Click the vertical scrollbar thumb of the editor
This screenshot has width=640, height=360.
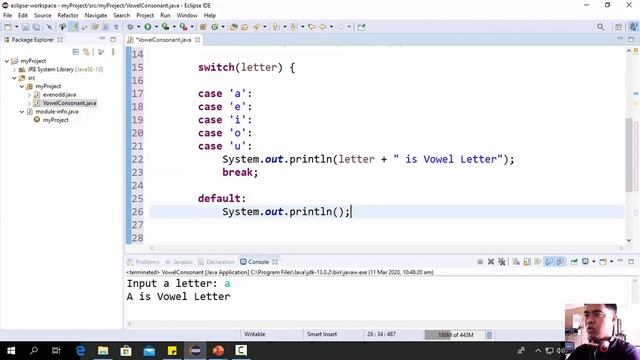(629, 155)
